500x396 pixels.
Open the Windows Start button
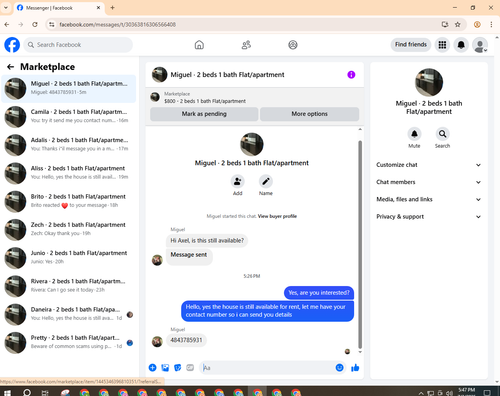pos(7,392)
